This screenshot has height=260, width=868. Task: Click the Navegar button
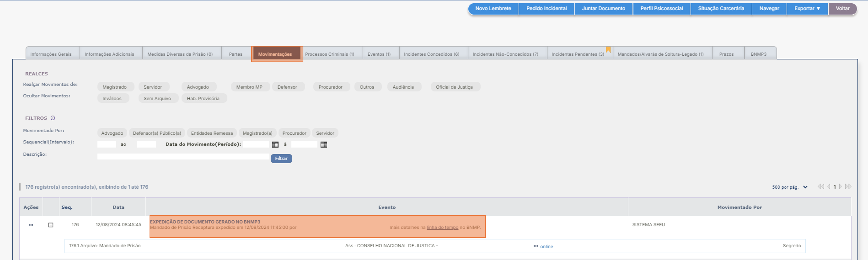click(x=769, y=8)
